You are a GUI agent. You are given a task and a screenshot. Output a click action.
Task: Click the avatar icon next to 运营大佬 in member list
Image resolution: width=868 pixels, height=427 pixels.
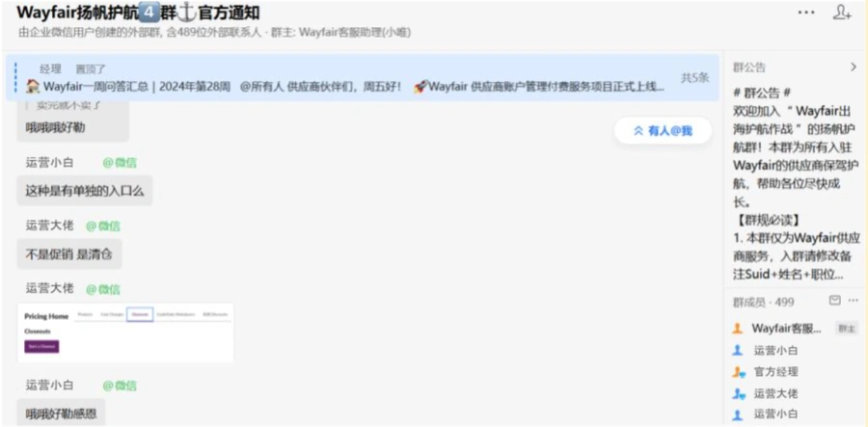(x=739, y=394)
